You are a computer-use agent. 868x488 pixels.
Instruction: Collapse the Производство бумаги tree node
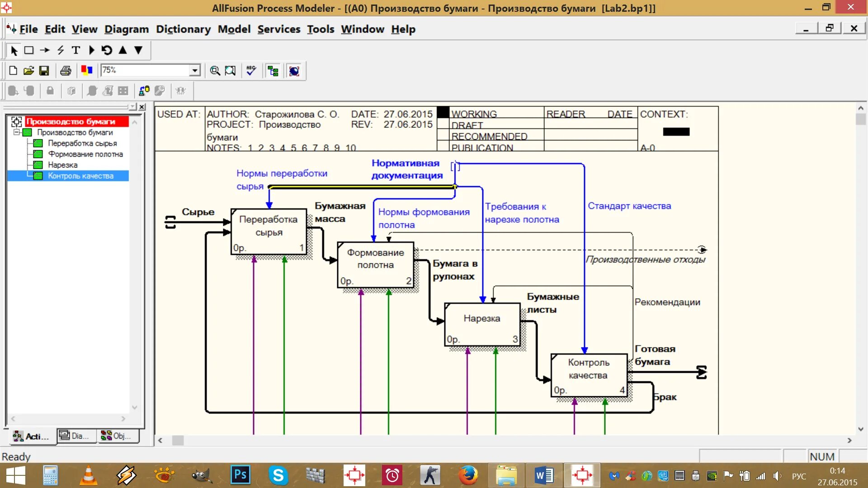pos(17,132)
